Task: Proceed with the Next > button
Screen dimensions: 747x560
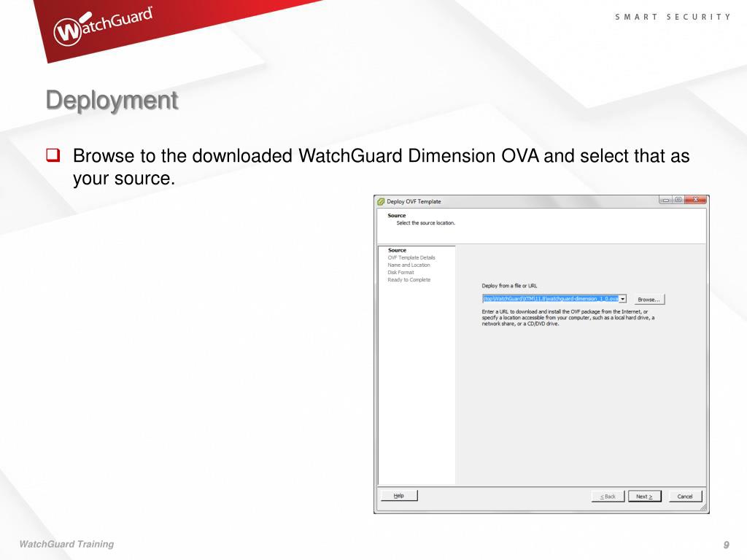Action: click(x=644, y=496)
